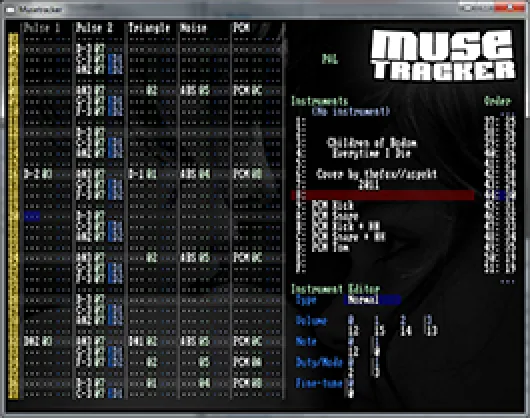Viewport: 530px width, 418px height.
Task: Click the PAL region indicator
Action: tap(330, 59)
